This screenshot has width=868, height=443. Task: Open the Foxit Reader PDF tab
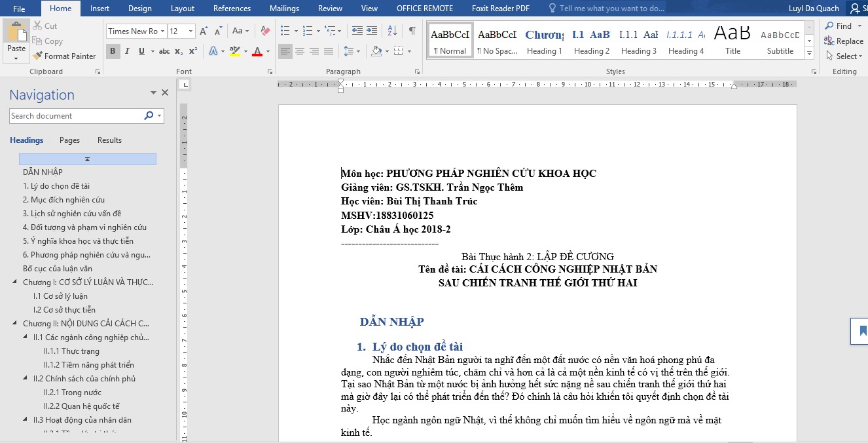[x=501, y=9]
